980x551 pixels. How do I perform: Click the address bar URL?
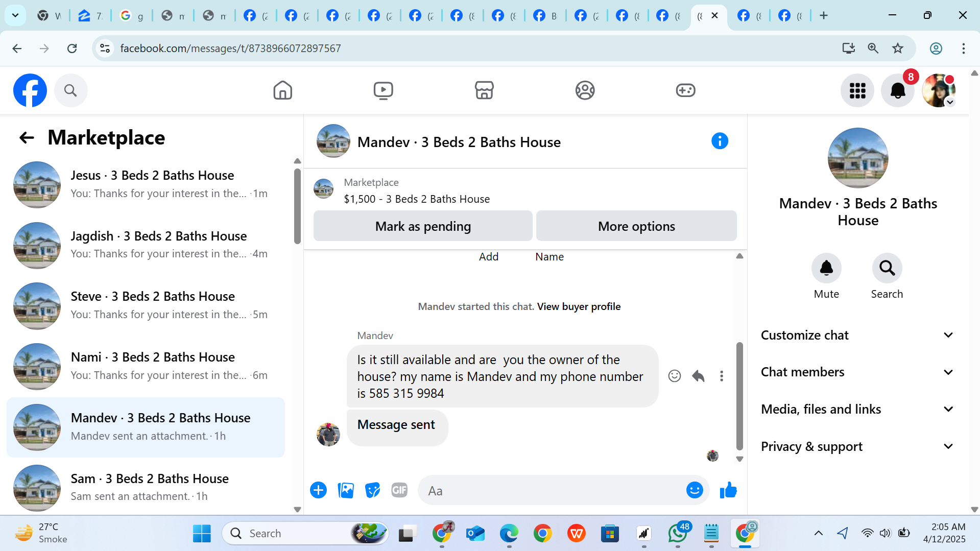coord(230,49)
